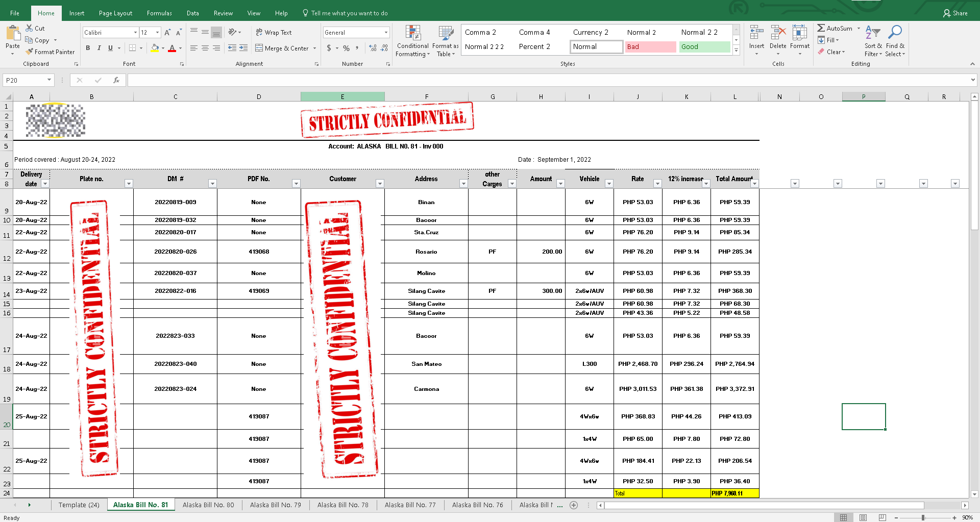Switch to the Data tab
Viewport: 980px width, 522px height.
[193, 13]
